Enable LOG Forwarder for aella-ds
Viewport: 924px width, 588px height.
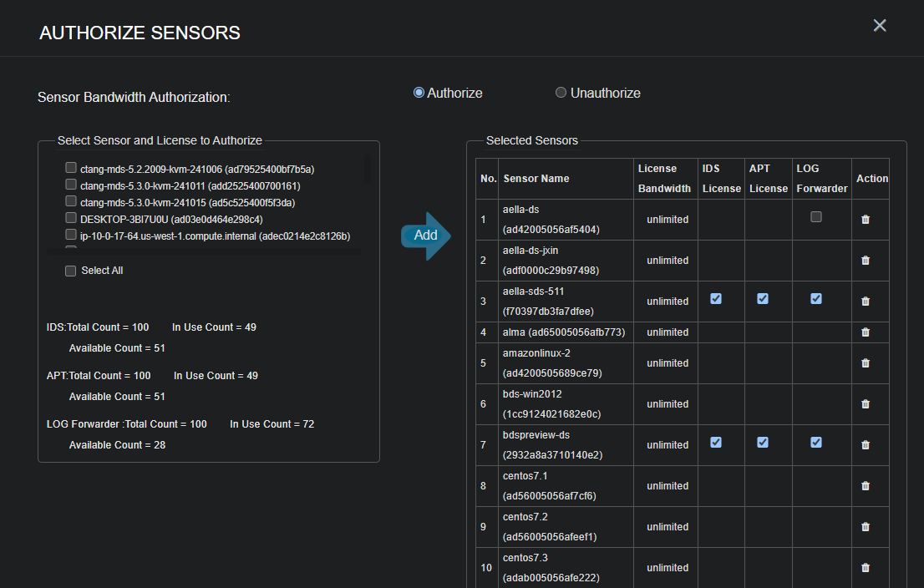click(815, 215)
